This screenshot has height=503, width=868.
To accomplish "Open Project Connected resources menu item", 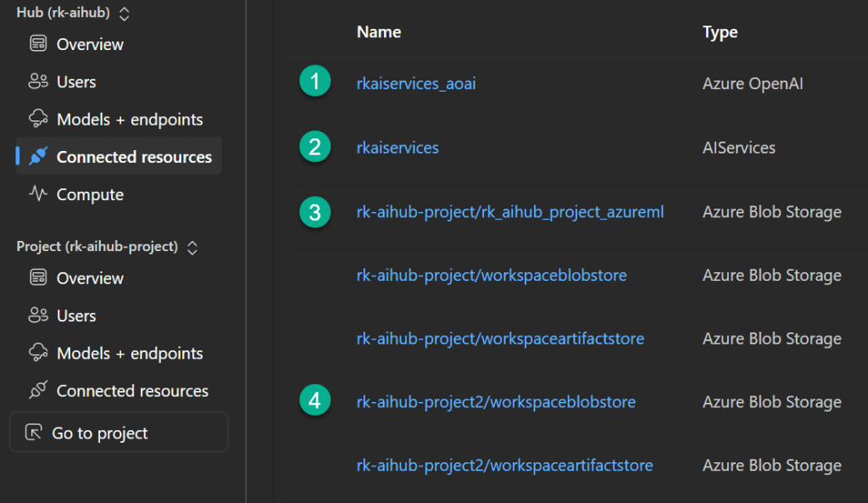I will [x=132, y=391].
